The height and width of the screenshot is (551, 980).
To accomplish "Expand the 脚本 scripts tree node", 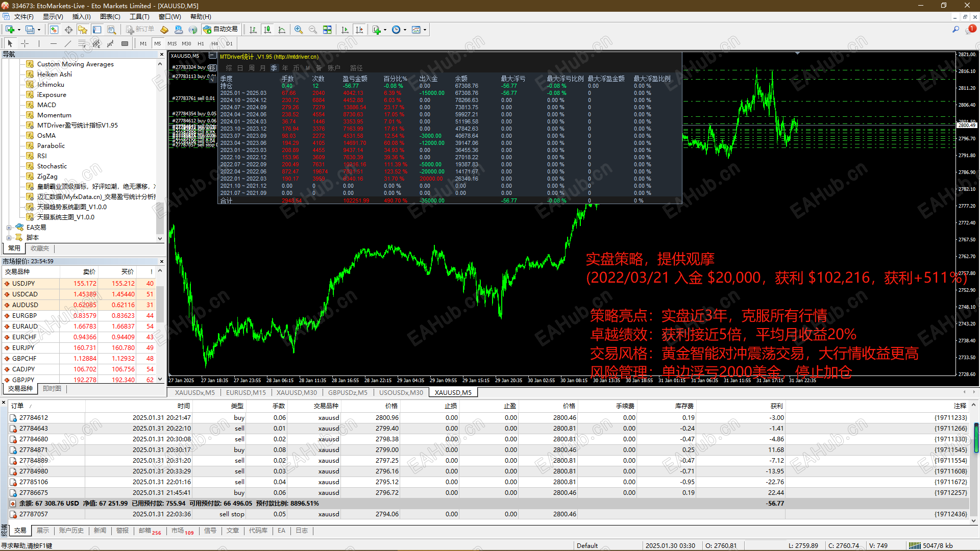I will (x=9, y=238).
